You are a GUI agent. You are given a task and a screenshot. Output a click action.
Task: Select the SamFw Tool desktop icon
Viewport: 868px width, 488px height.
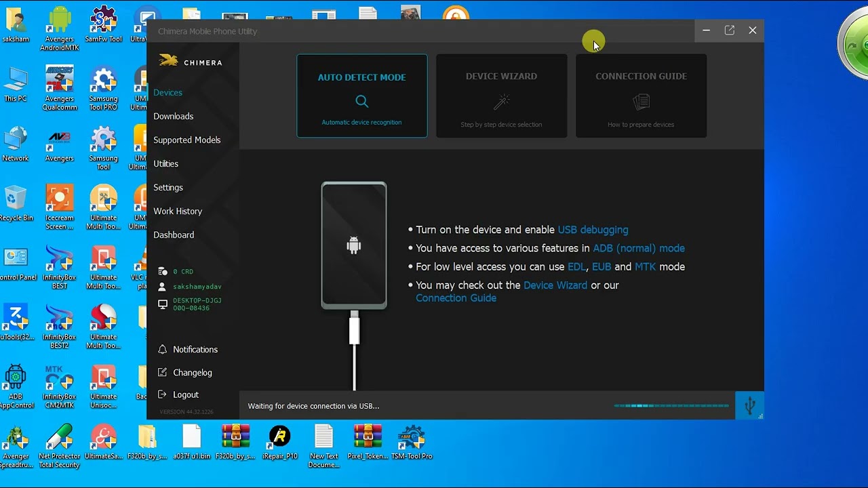[103, 25]
